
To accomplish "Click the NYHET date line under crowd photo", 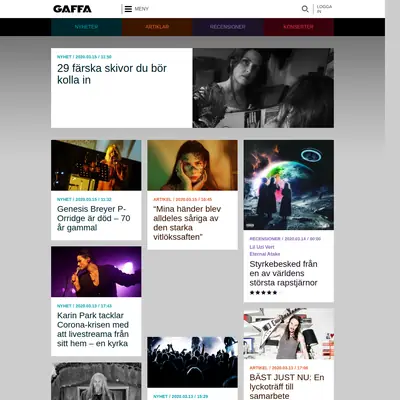I will [x=181, y=396].
